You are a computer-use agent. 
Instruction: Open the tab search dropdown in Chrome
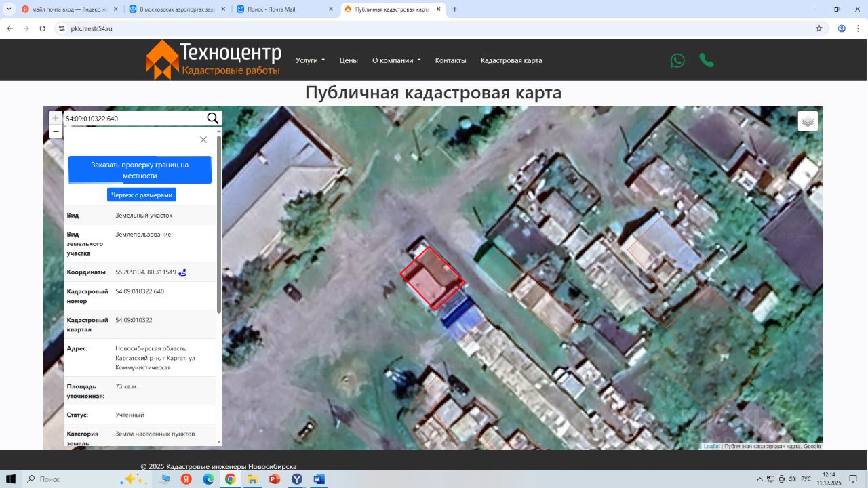9,9
